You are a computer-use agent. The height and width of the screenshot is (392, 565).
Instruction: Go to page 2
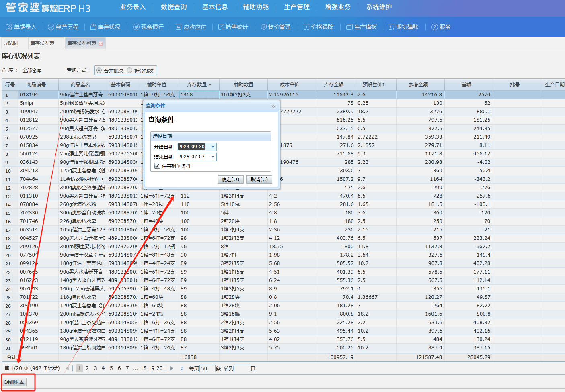coord(87,368)
